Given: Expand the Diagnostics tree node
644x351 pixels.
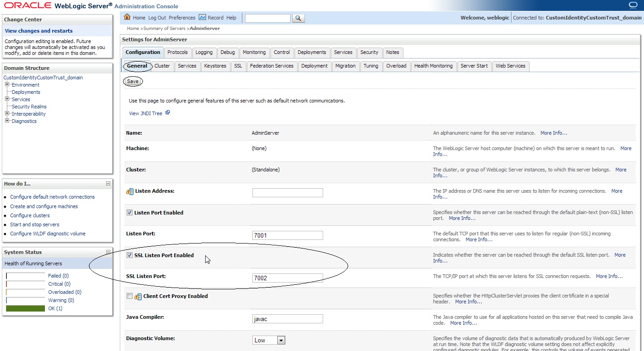Looking at the screenshot, I should tap(7, 121).
